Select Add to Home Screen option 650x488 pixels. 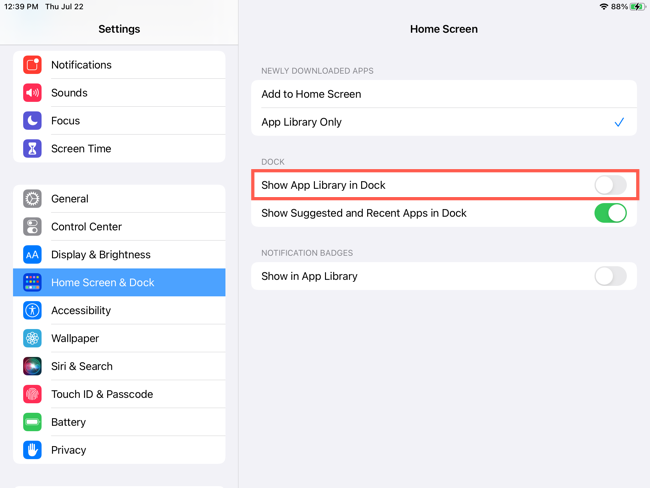443,94
